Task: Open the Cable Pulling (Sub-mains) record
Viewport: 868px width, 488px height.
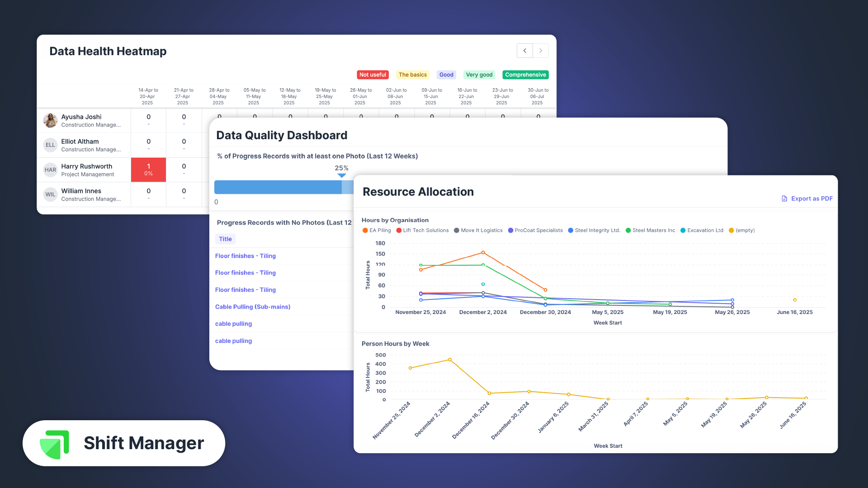Action: pyautogui.click(x=253, y=306)
